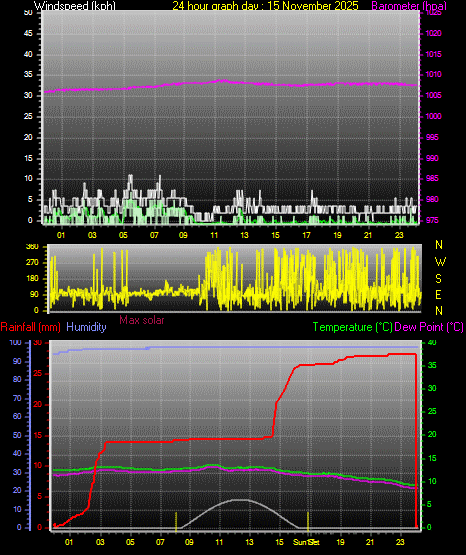Click the Barometer (hpa) axis title
Screen dimensions: 466x555
point(409,5)
